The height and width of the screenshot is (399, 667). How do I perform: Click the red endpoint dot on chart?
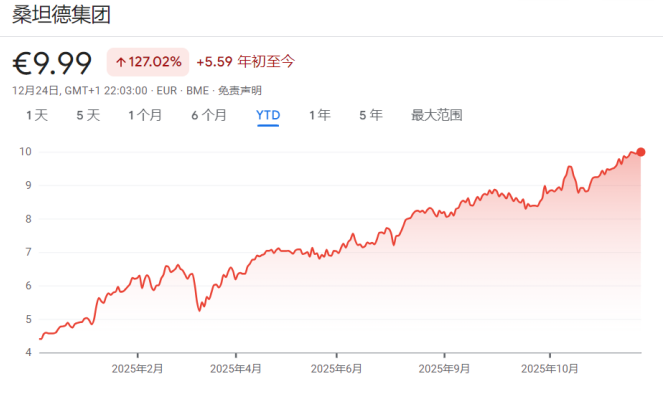[x=641, y=152]
